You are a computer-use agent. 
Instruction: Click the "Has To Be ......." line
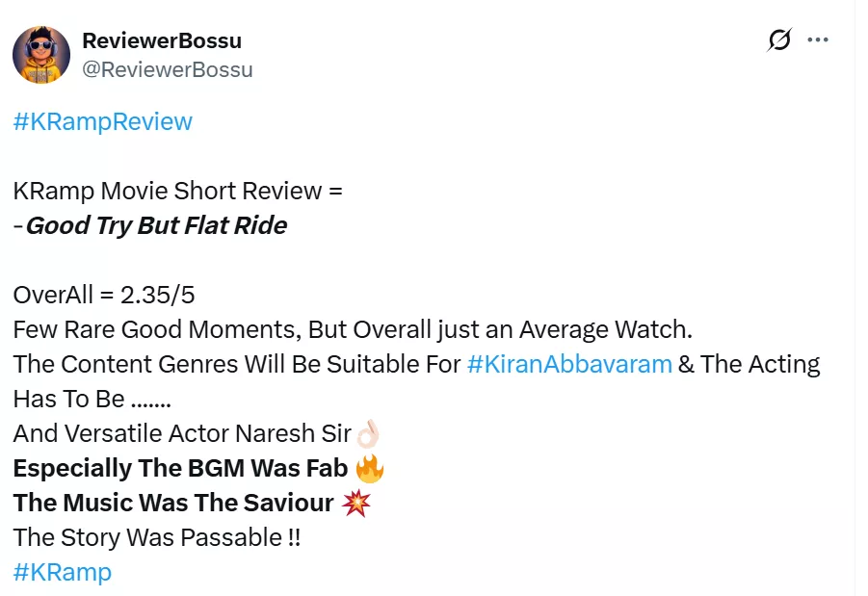[92, 399]
